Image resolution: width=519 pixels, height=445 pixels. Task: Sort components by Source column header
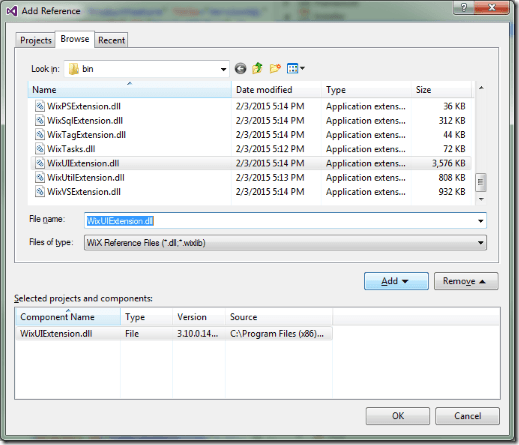279,317
